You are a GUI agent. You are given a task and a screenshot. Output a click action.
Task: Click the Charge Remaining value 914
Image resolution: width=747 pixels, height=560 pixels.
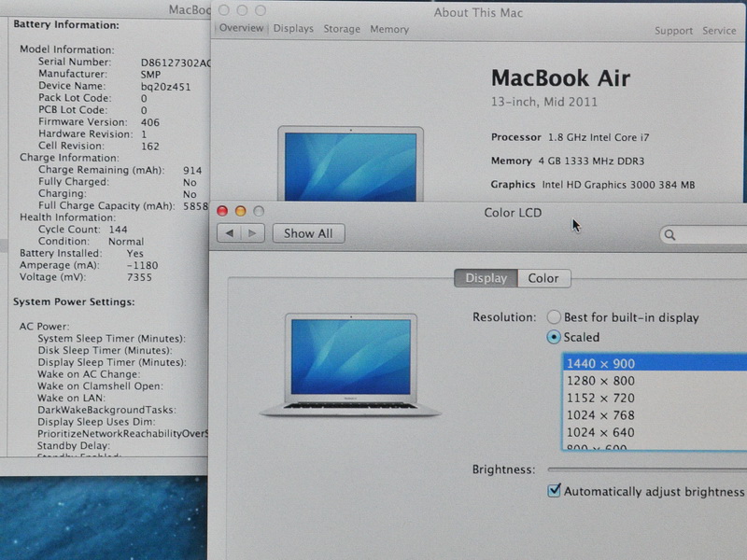(x=192, y=171)
